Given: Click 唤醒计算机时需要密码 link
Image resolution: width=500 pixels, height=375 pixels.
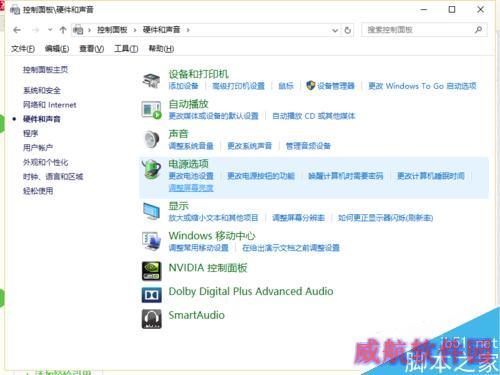Looking at the screenshot, I should point(346,176).
